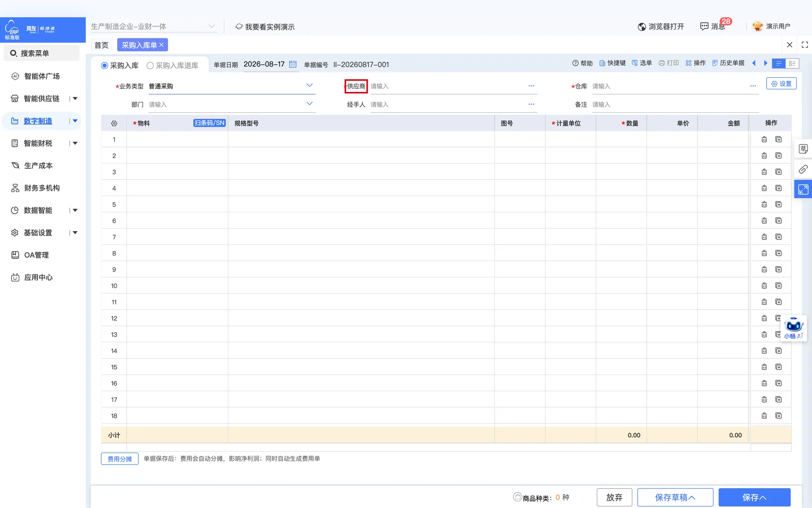Viewport: 812px width, 508px height.
Task: Copy row 16 with add icon
Action: click(x=779, y=383)
